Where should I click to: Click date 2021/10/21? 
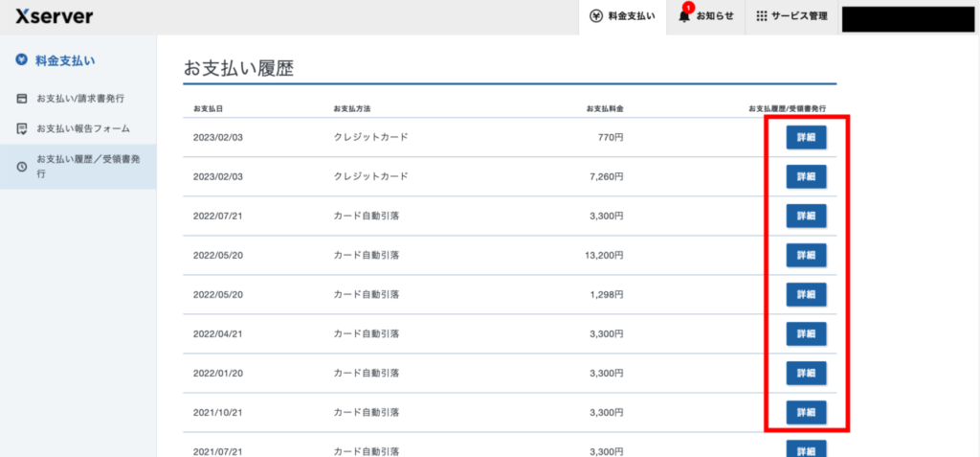click(x=217, y=413)
